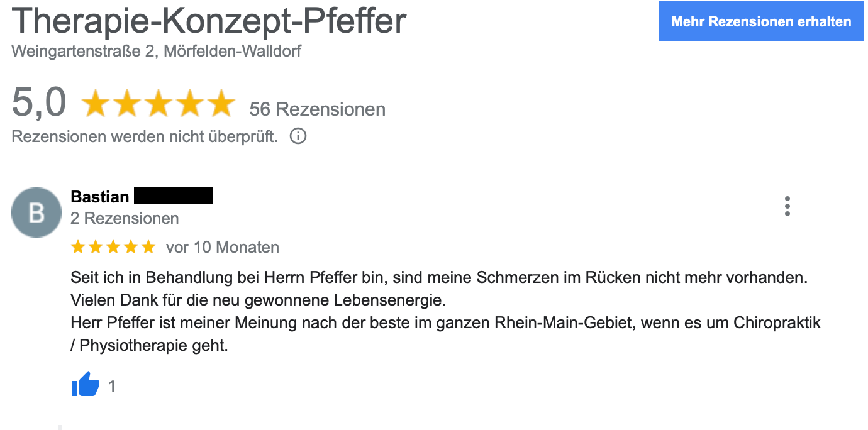
Task: Like Bastian's review with the thumbs-up icon
Action: pyautogui.click(x=86, y=385)
